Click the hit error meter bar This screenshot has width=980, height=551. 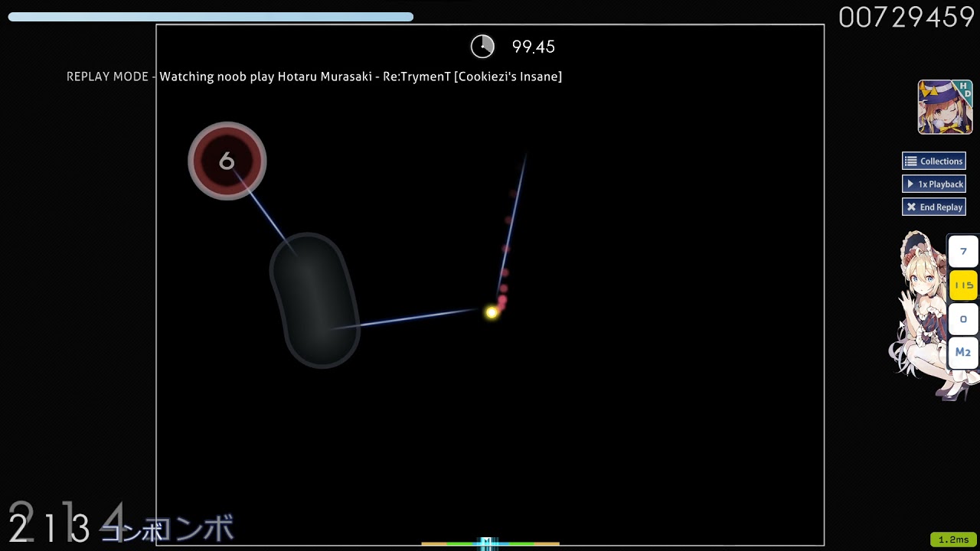pyautogui.click(x=490, y=544)
